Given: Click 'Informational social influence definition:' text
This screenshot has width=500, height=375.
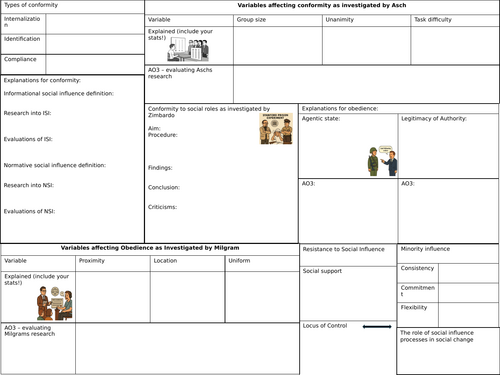Looking at the screenshot, I should [x=59, y=94].
